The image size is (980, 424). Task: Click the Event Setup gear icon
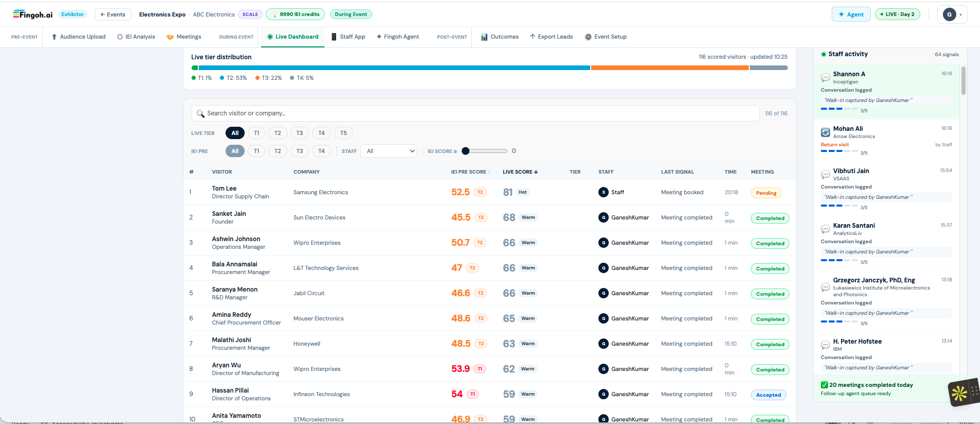pos(588,37)
